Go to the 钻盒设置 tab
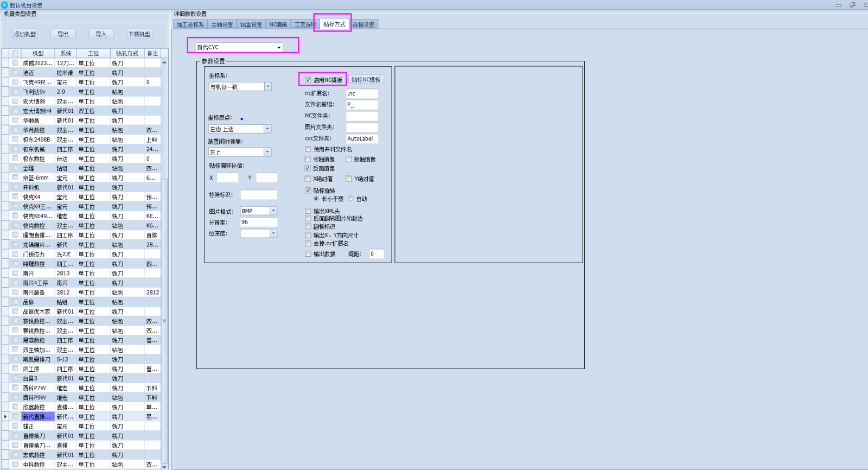 click(x=251, y=24)
